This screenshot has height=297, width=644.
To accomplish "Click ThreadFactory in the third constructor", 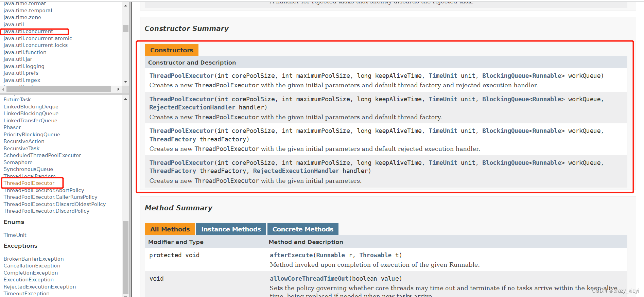I will click(173, 139).
